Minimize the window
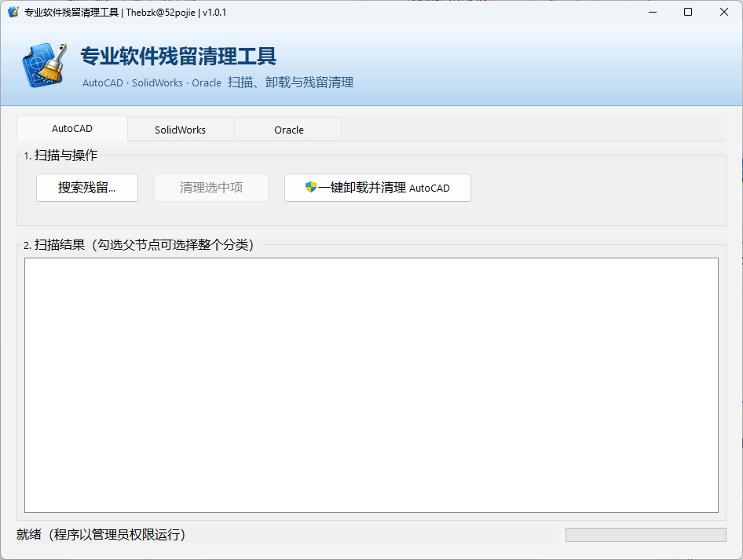Image resolution: width=743 pixels, height=560 pixels. [x=653, y=12]
